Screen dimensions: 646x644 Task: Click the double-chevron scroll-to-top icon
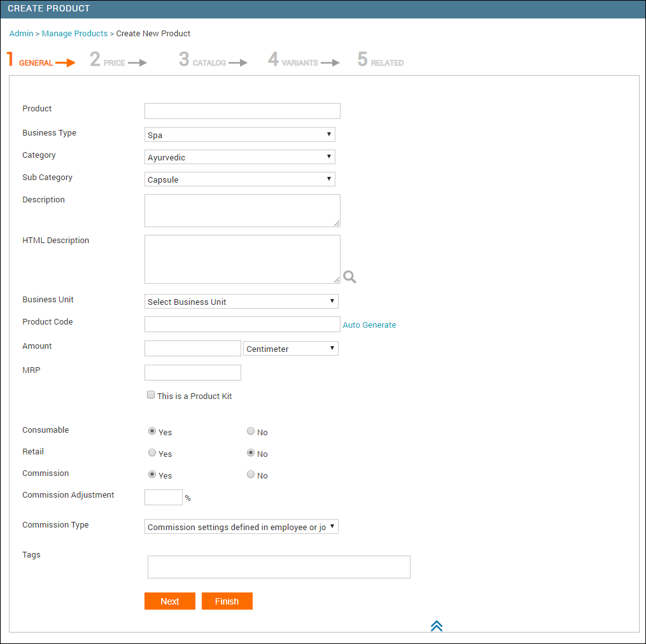coord(437,626)
